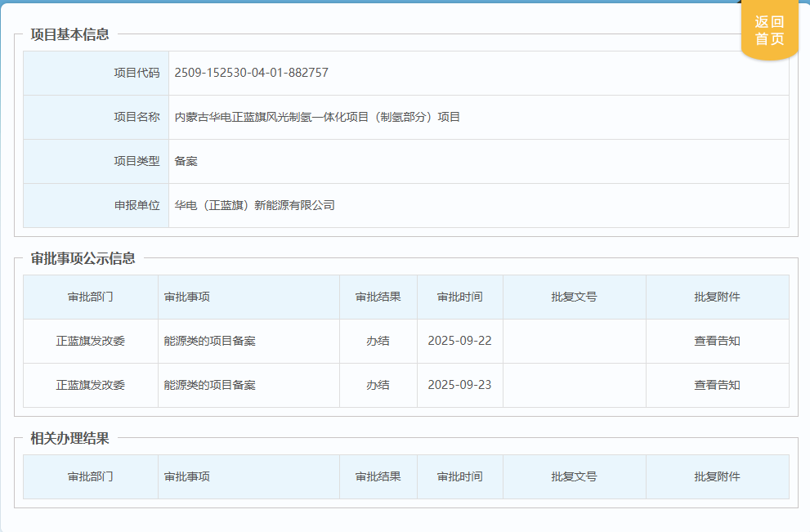Select the project code 2509-152530-04-01-882757
The image size is (810, 532).
pyautogui.click(x=252, y=73)
